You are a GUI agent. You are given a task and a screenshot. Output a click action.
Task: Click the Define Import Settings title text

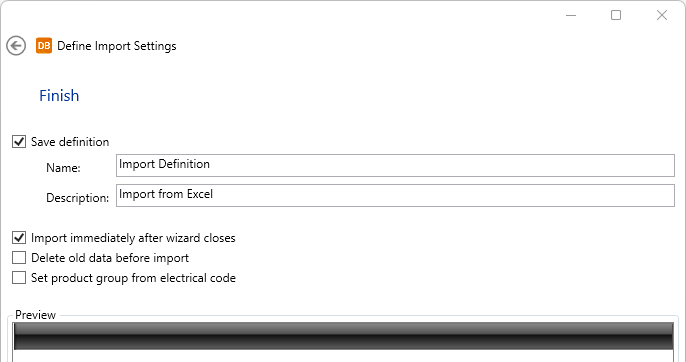[x=117, y=46]
